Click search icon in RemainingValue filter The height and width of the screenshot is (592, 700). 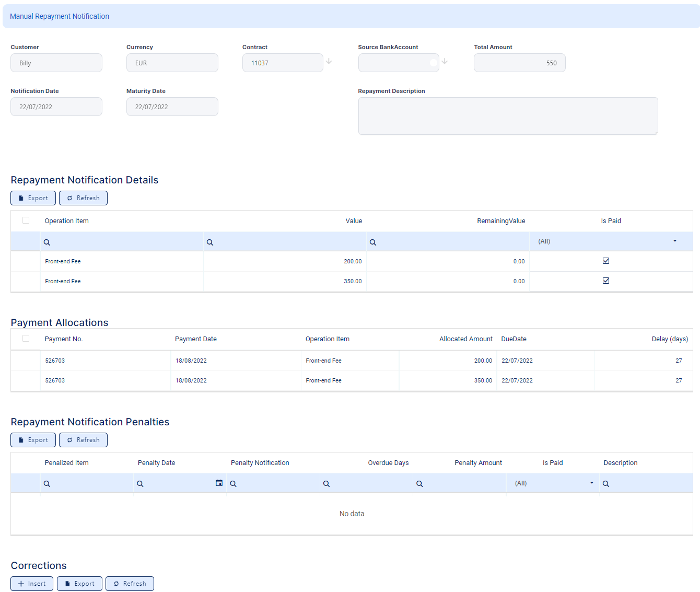tap(373, 242)
